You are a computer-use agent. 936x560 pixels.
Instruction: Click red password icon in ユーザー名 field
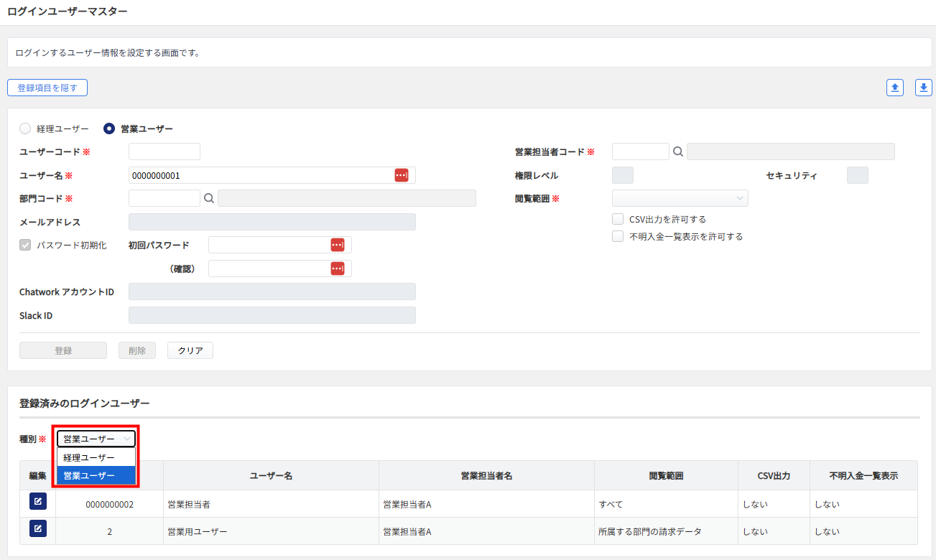pyautogui.click(x=401, y=175)
